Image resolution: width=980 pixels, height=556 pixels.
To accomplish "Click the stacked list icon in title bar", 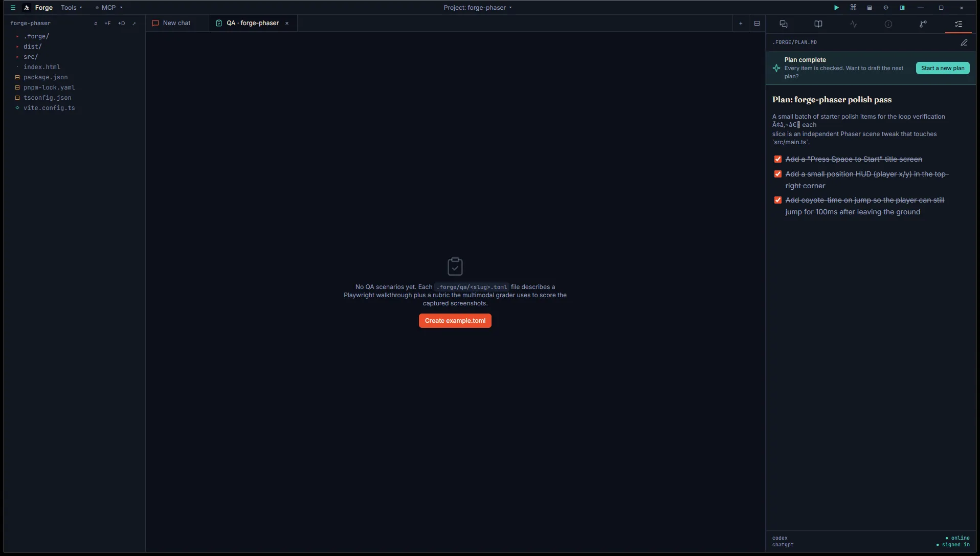I will point(870,8).
